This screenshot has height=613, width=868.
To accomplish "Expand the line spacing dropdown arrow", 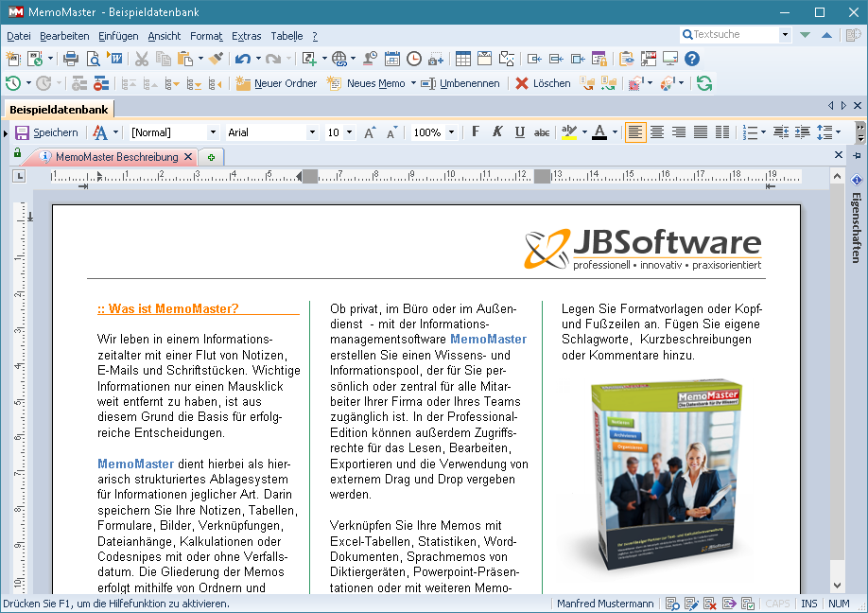I will pos(838,132).
